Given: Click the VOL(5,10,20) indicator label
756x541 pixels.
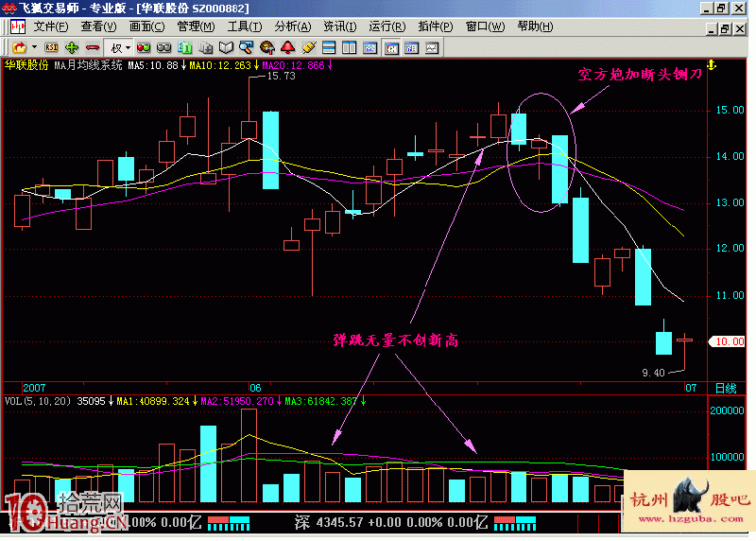Looking at the screenshot, I should click(38, 401).
